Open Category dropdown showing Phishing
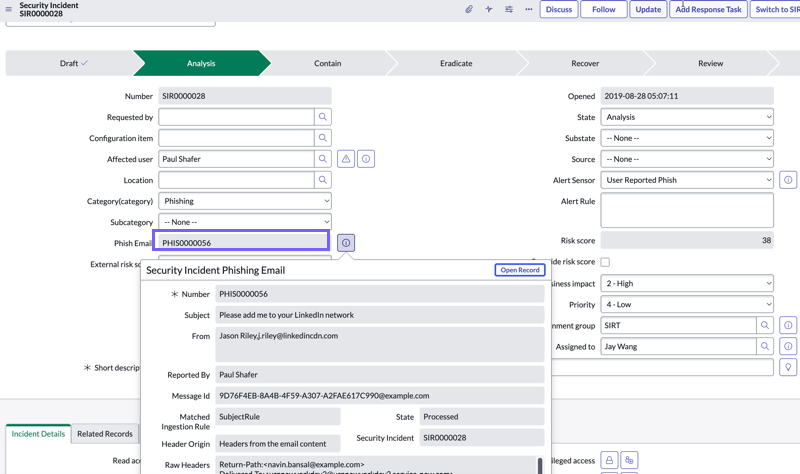 [x=245, y=201]
